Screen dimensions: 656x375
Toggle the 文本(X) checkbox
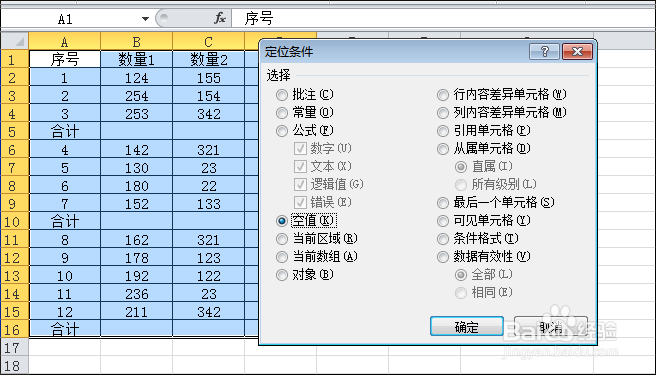tap(323, 167)
